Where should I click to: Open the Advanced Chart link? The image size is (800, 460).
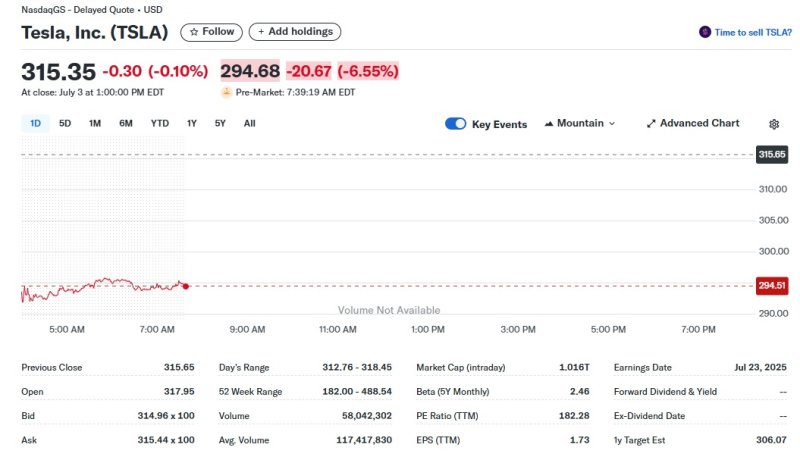pos(693,123)
